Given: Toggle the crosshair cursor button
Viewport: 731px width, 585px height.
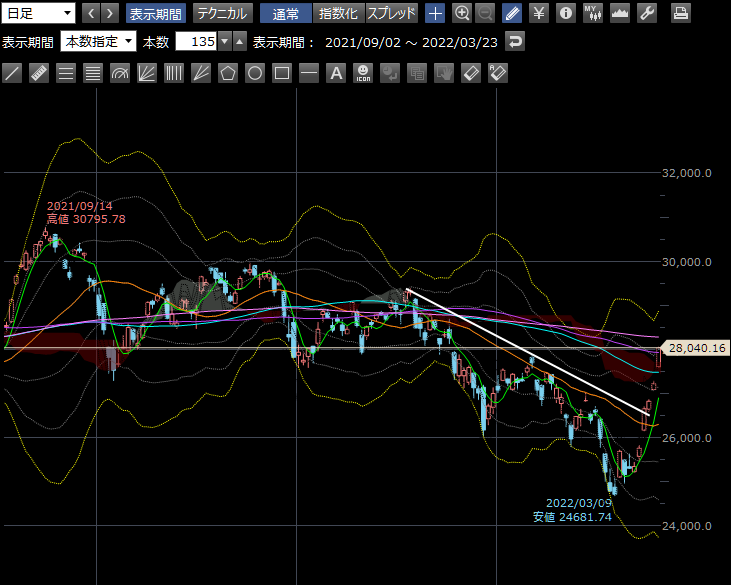Looking at the screenshot, I should point(435,13).
